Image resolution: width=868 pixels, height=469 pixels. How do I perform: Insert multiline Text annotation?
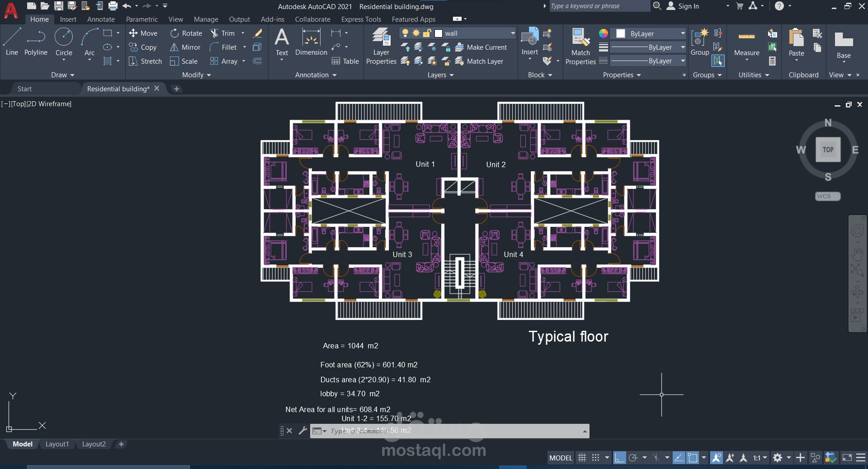click(282, 42)
